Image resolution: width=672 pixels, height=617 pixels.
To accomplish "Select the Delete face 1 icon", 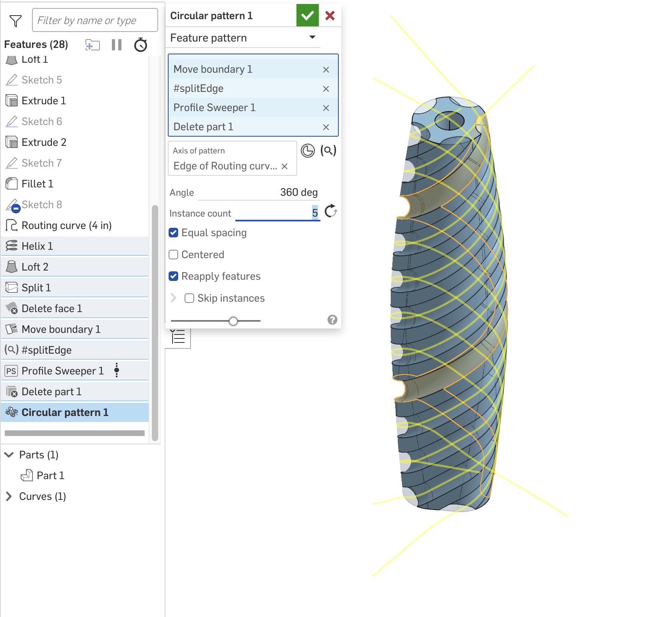I will [12, 308].
